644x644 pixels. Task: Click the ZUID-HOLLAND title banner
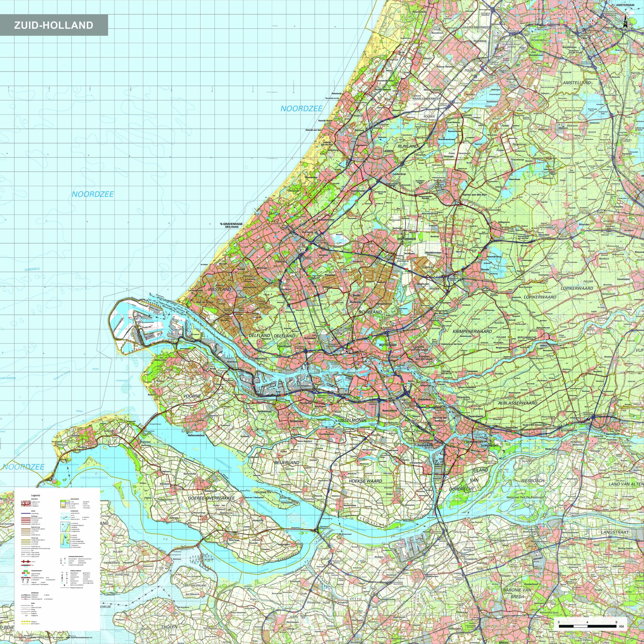click(54, 25)
